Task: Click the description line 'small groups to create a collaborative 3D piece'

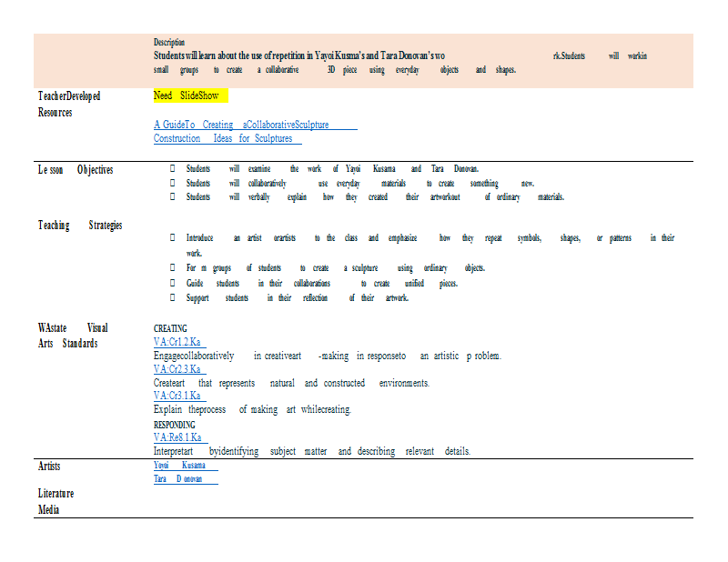Action: point(335,70)
